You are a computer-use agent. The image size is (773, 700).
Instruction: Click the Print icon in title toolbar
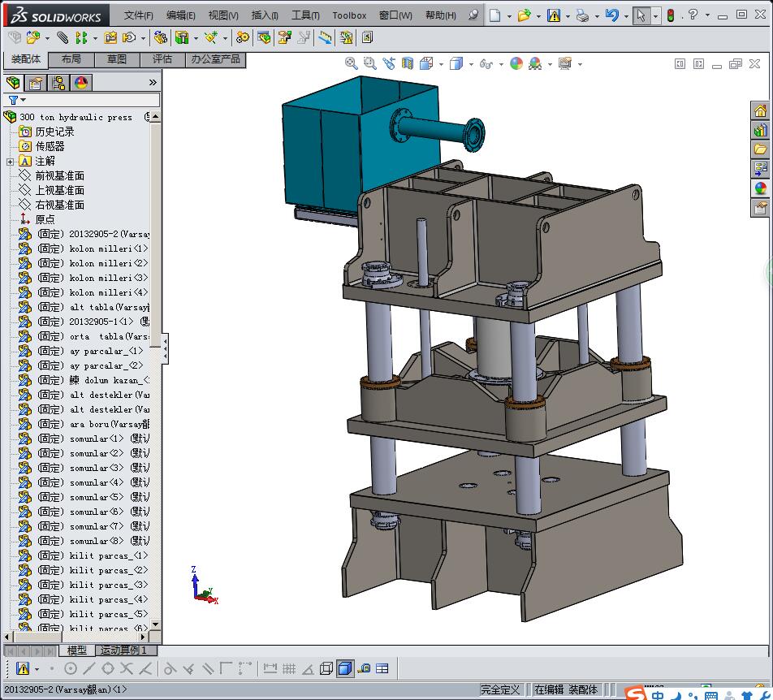582,15
